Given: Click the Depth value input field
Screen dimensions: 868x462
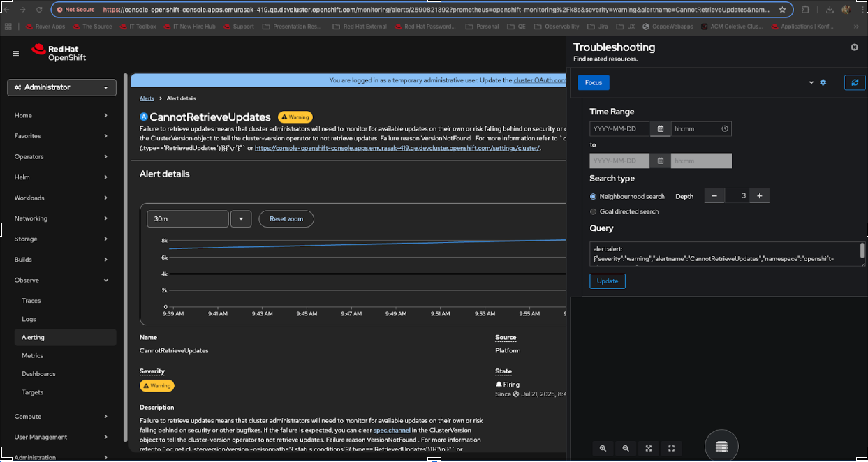Looking at the screenshot, I should [737, 196].
